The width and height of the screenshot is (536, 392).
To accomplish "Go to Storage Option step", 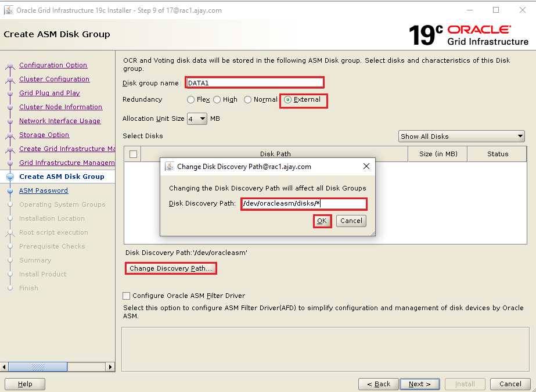I will (44, 135).
